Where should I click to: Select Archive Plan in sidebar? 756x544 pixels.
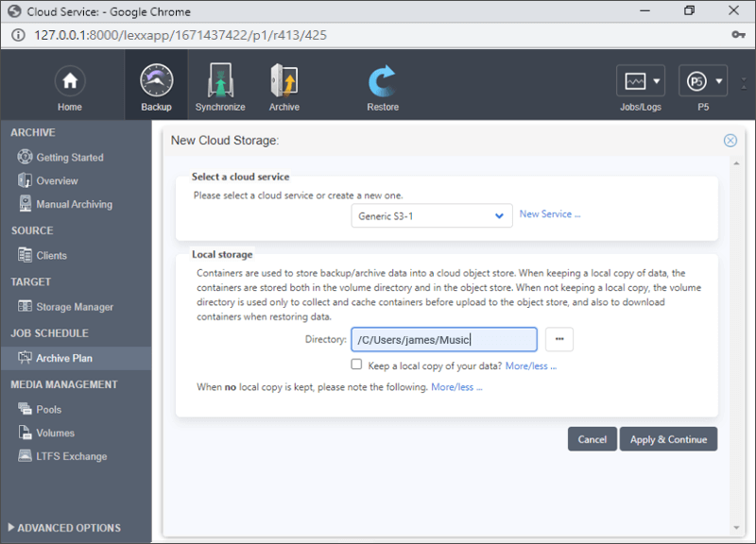click(x=76, y=358)
